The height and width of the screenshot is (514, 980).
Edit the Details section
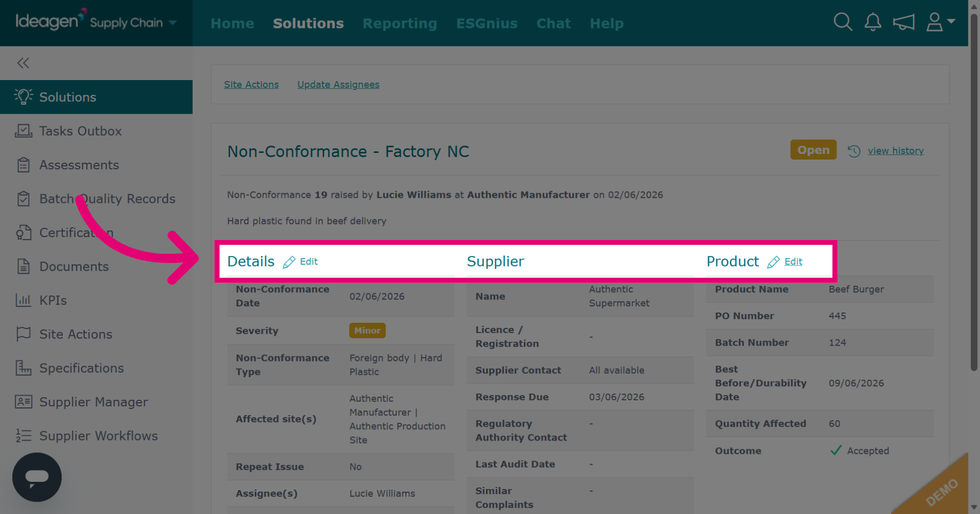tap(309, 262)
